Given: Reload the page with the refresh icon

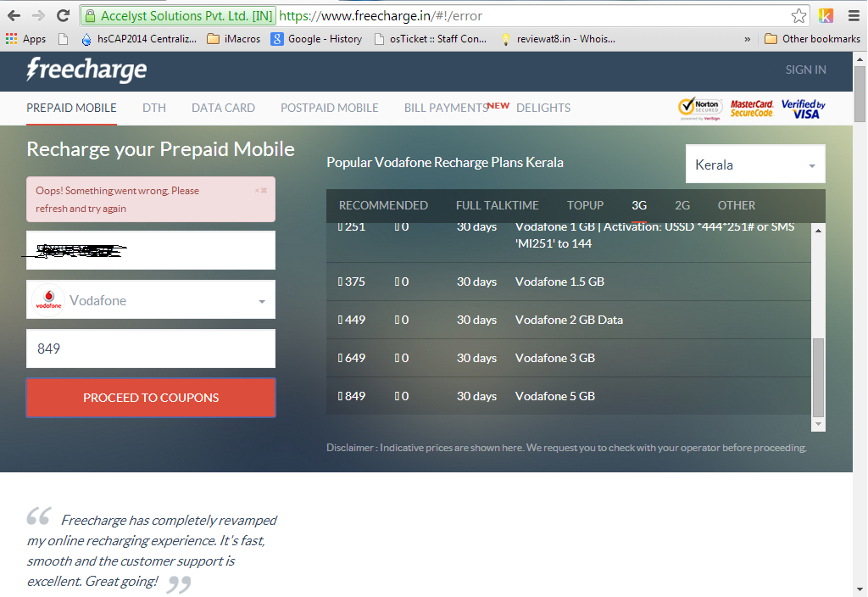Looking at the screenshot, I should click(x=63, y=15).
